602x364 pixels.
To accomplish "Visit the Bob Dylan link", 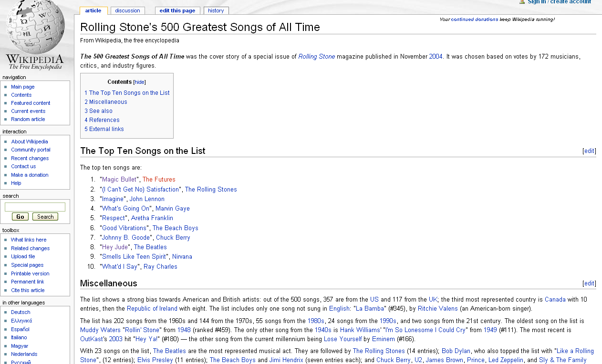I will click(456, 351).
